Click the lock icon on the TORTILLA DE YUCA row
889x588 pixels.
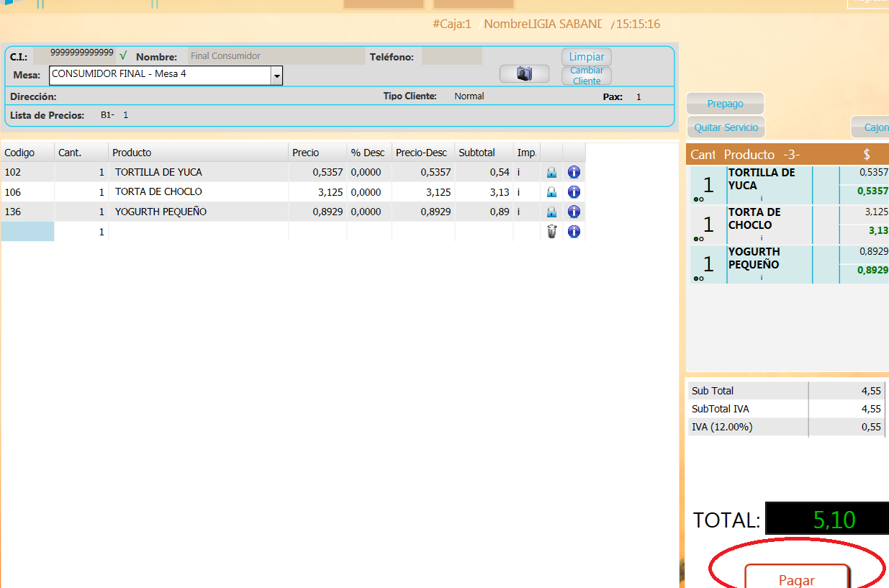(x=551, y=173)
